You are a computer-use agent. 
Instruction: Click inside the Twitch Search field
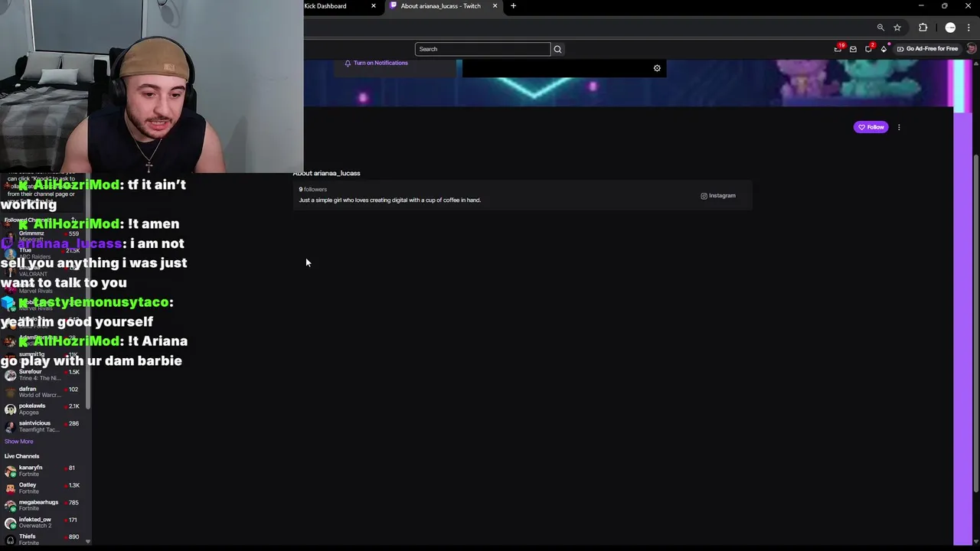point(482,49)
